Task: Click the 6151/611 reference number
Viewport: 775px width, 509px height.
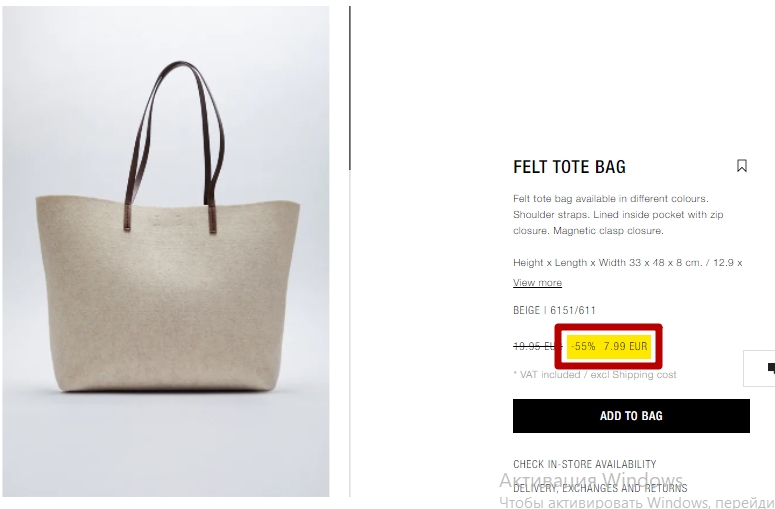Action: pyautogui.click(x=573, y=310)
